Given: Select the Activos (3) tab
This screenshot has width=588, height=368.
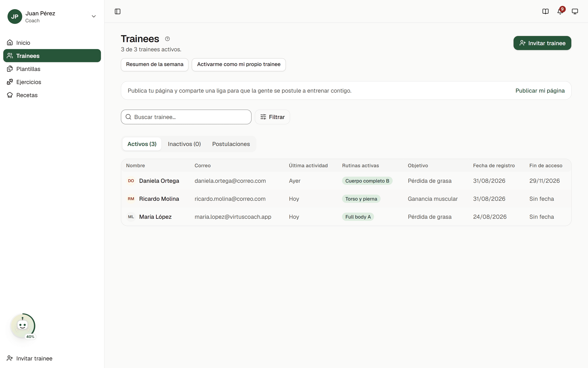Looking at the screenshot, I should coord(142,144).
